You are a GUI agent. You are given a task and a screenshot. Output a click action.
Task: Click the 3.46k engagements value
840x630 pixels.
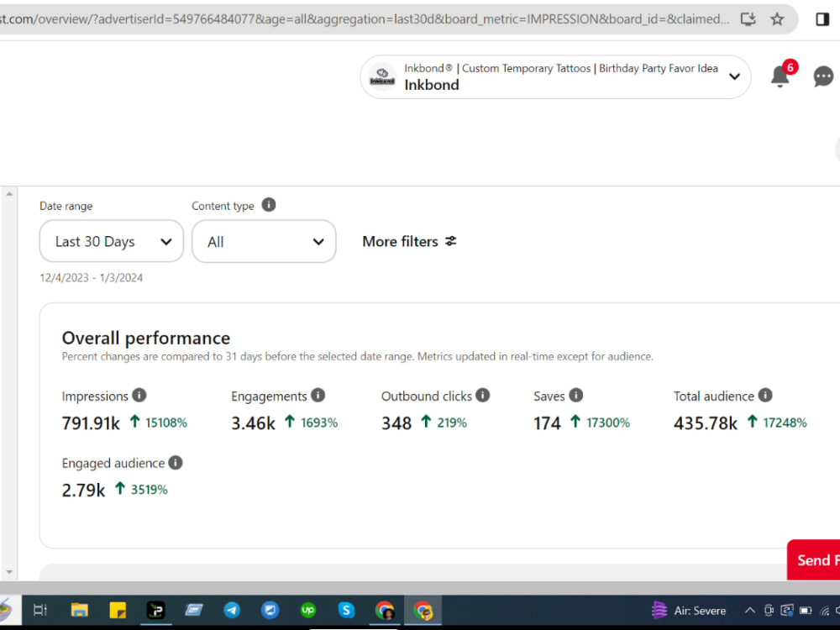(253, 423)
